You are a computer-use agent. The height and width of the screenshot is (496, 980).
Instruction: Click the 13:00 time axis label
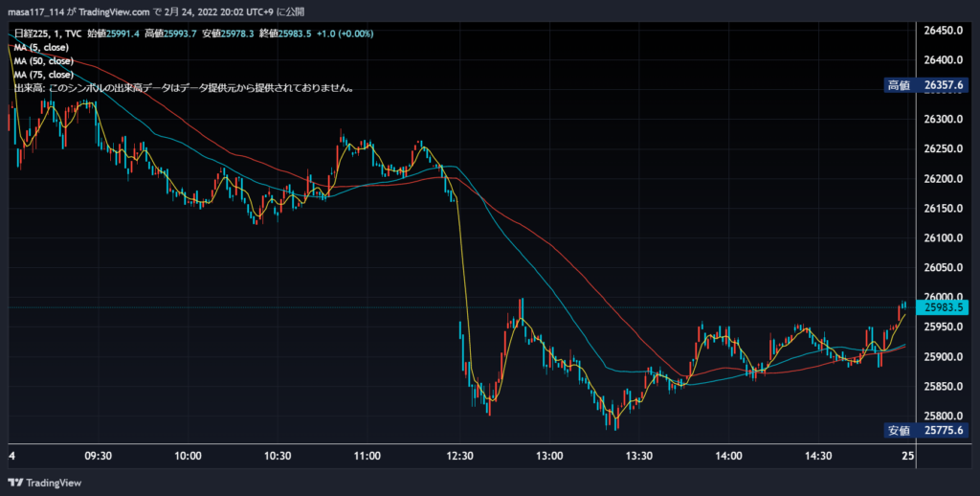(549, 456)
